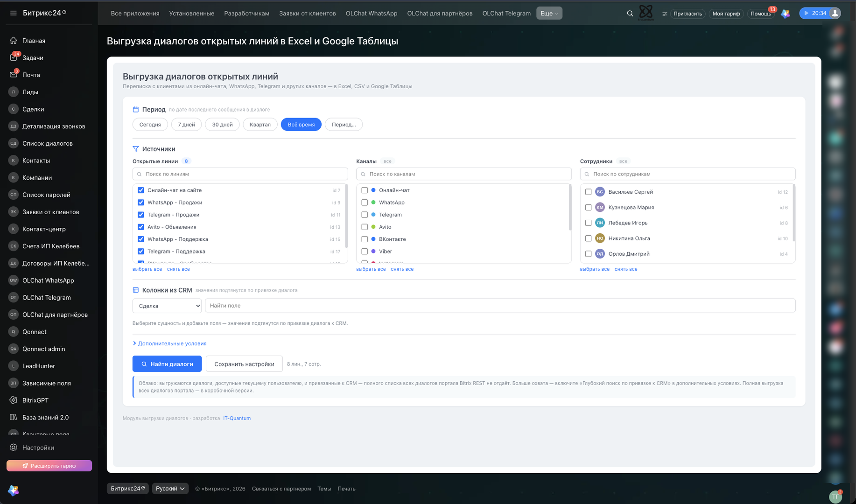Open the BitrixGPT icon in sidebar

(14, 400)
